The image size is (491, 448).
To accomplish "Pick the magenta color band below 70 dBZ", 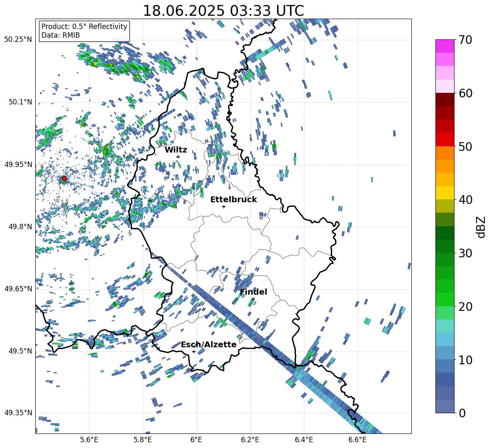I will tap(445, 46).
